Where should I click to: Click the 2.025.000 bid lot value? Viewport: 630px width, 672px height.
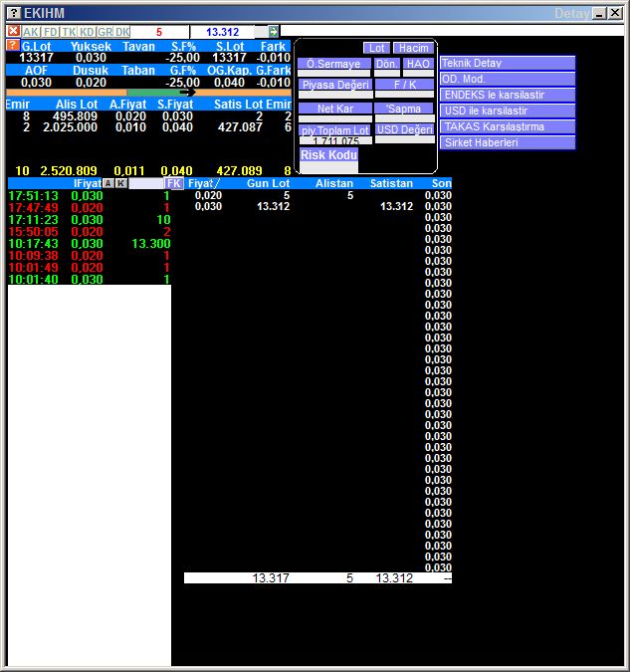(x=71, y=127)
